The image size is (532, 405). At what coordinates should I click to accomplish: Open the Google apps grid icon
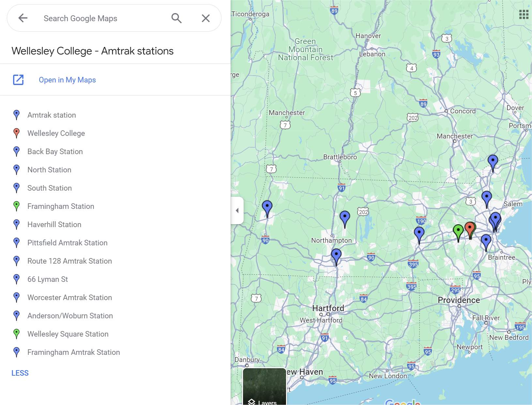click(x=524, y=14)
